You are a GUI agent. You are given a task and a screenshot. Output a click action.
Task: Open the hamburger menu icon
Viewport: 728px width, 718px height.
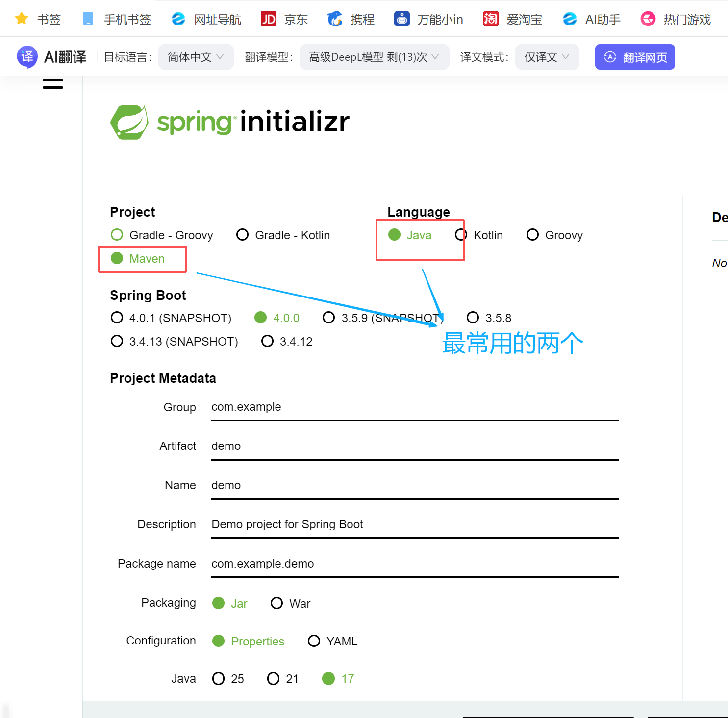(53, 83)
